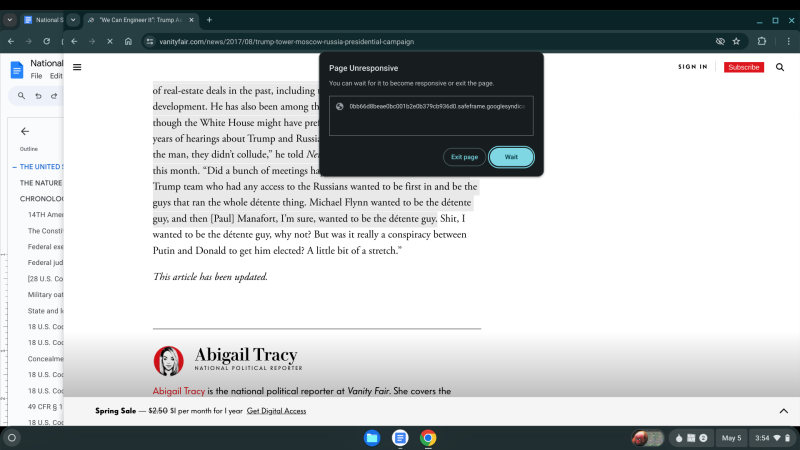Stop loading the Vanity Fair page
Image resolution: width=800 pixels, height=450 pixels.
110,41
